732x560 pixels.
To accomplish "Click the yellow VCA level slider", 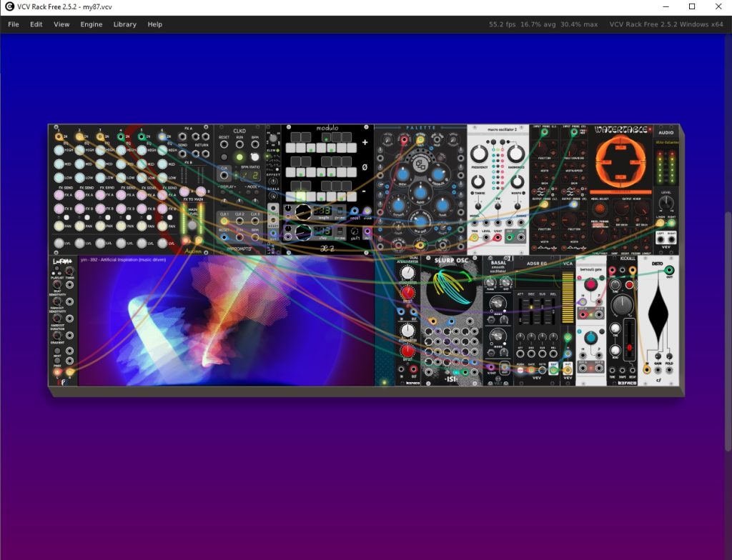I will point(567,298).
